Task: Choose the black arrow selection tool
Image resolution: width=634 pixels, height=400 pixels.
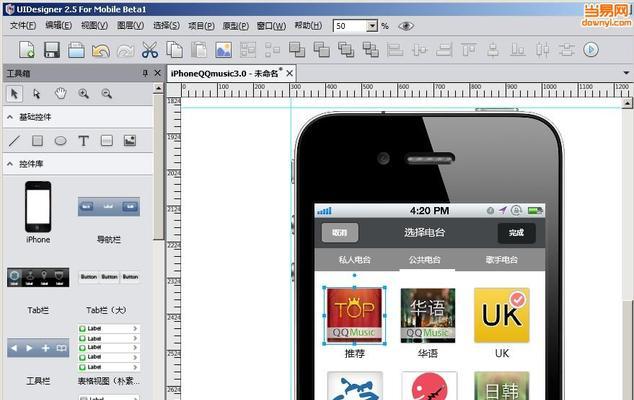Action: tap(14, 94)
